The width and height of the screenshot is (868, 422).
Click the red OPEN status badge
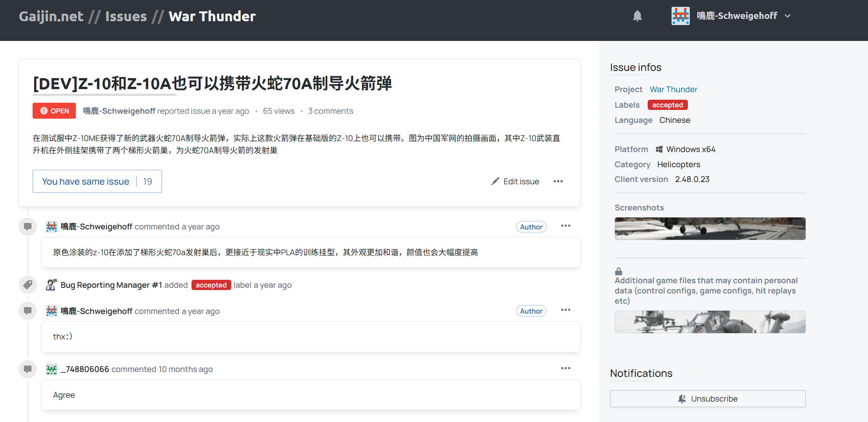[54, 111]
